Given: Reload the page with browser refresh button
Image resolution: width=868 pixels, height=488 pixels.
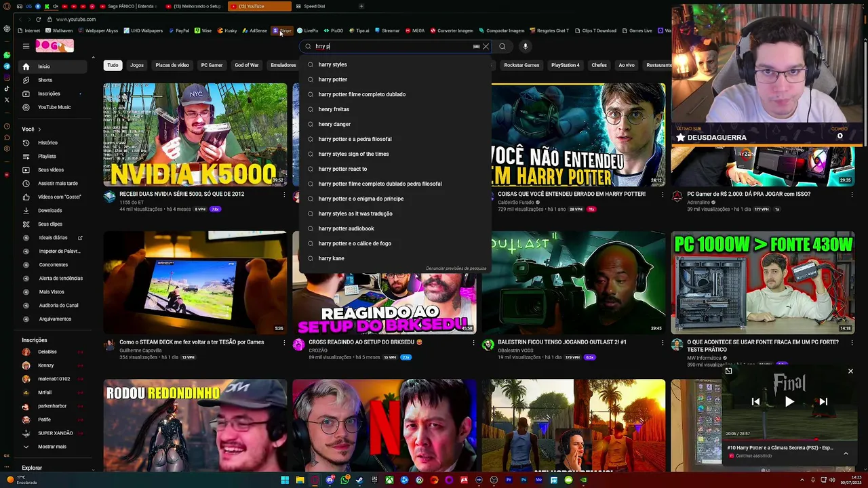Looking at the screenshot, I should click(38, 19).
